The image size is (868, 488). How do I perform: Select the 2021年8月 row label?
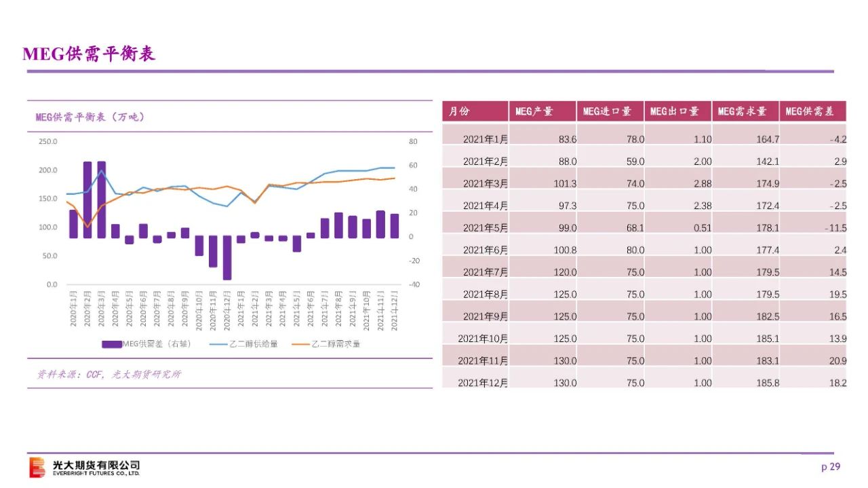[486, 295]
